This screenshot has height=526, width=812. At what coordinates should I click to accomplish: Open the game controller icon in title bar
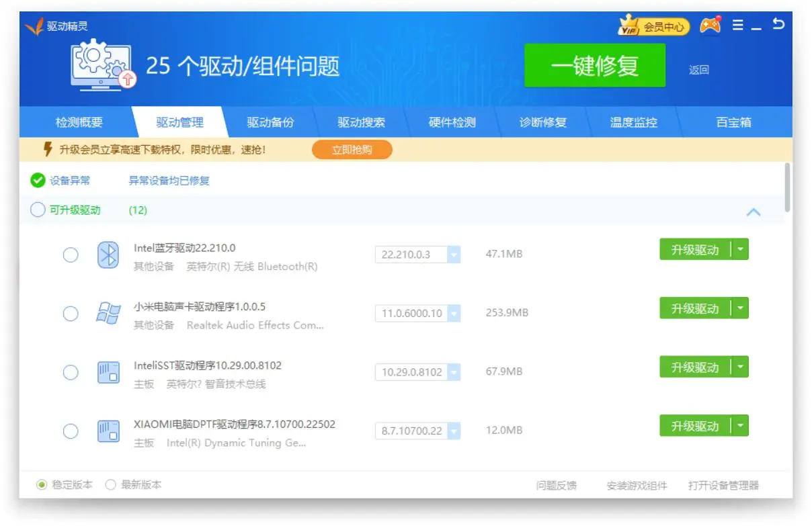(710, 26)
